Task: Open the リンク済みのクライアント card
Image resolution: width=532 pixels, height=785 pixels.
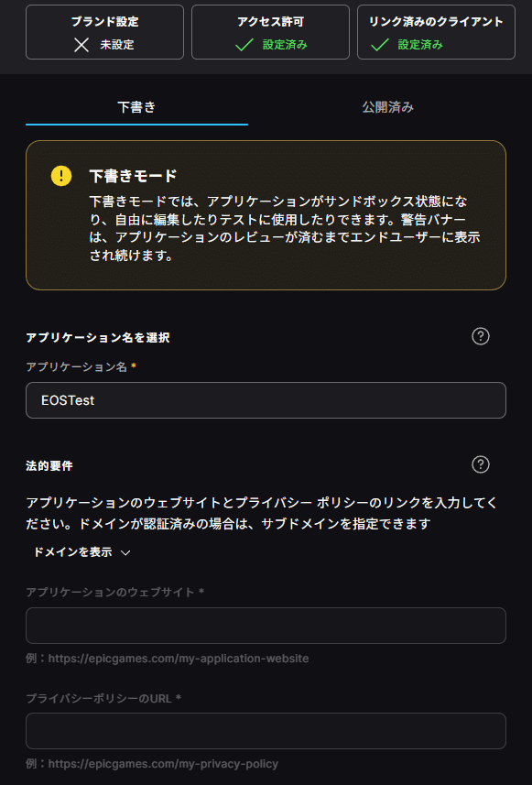Action: pyautogui.click(x=436, y=31)
